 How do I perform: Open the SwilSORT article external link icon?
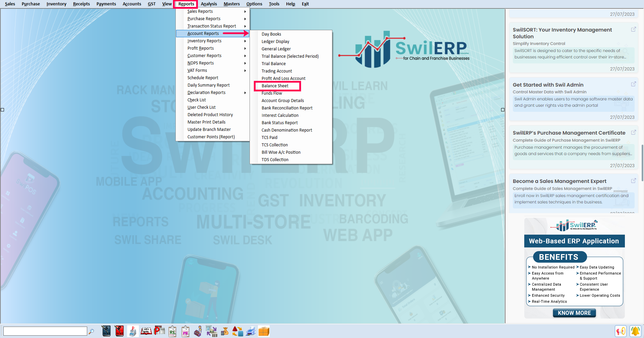tap(633, 30)
